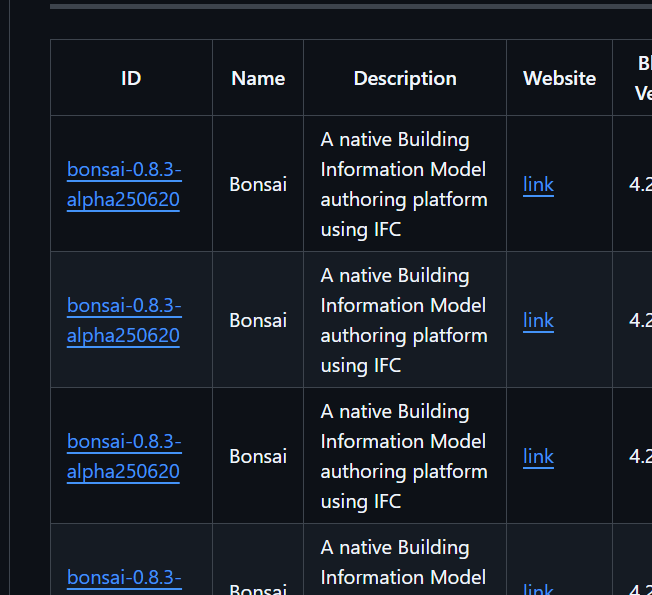Follow the Website 'link' in the third row
The height and width of the screenshot is (595, 652).
click(538, 456)
